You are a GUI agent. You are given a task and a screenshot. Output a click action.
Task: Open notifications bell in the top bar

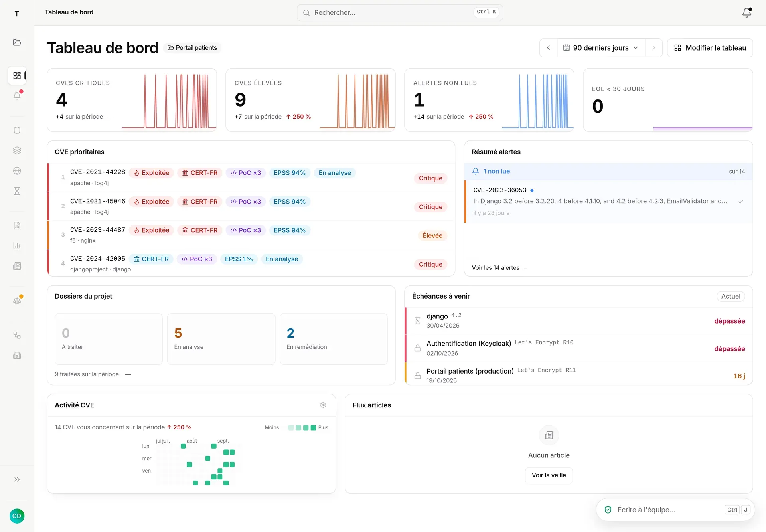pyautogui.click(x=747, y=12)
